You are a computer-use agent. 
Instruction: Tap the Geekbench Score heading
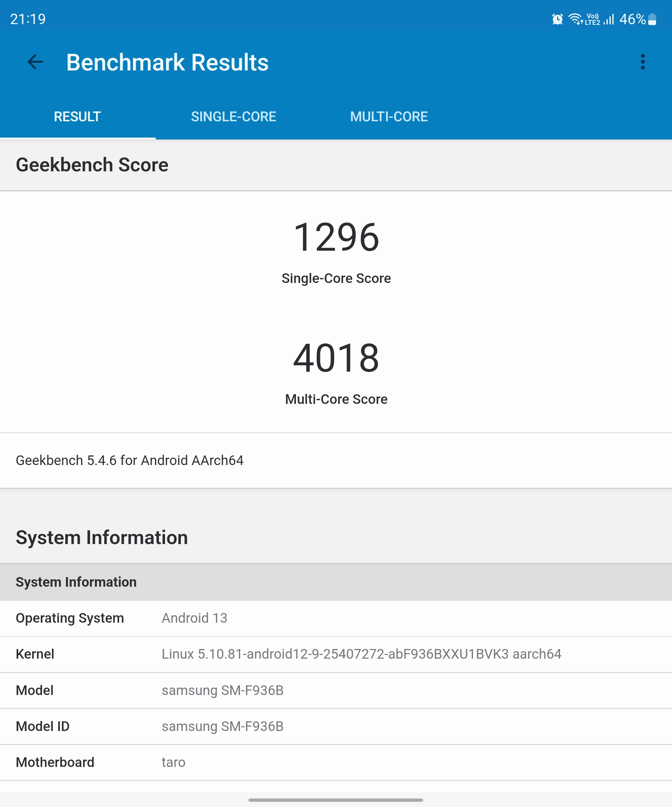click(x=92, y=165)
